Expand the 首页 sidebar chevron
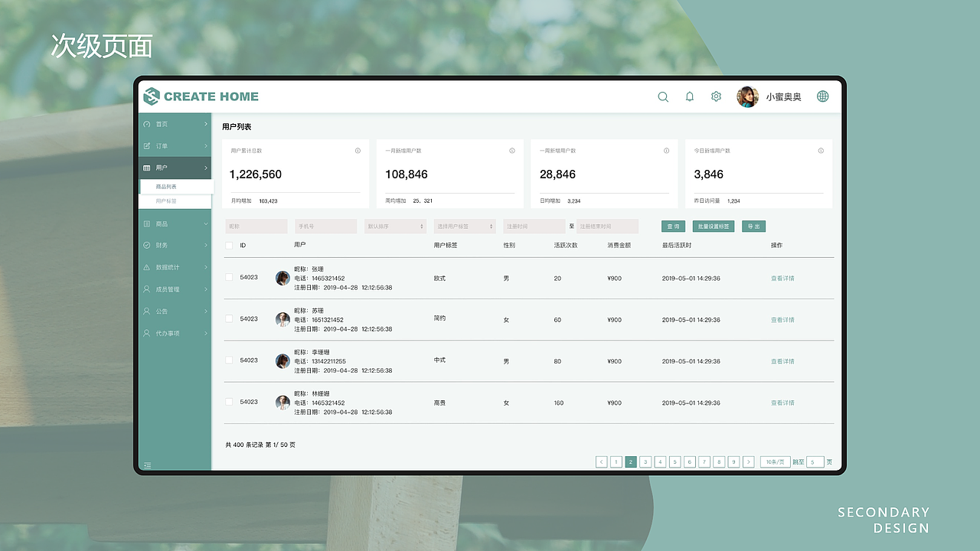Viewport: 980px width, 551px height. click(x=205, y=124)
